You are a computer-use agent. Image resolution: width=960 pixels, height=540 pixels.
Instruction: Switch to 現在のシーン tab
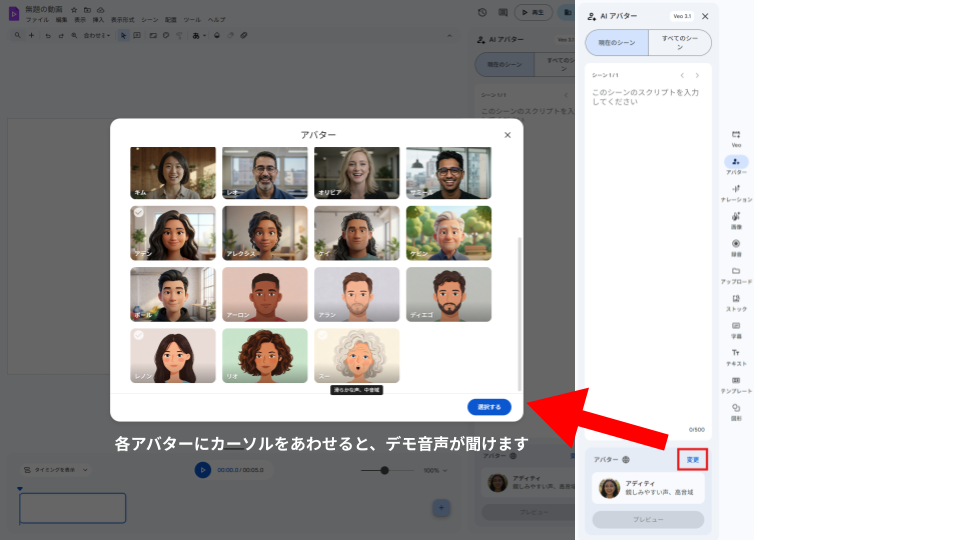coord(616,43)
